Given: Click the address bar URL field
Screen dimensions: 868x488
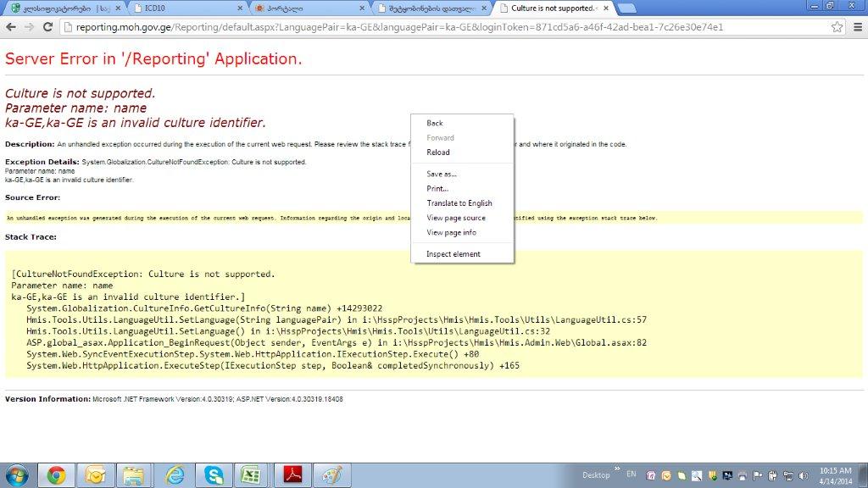Looking at the screenshot, I should pyautogui.click(x=441, y=27).
